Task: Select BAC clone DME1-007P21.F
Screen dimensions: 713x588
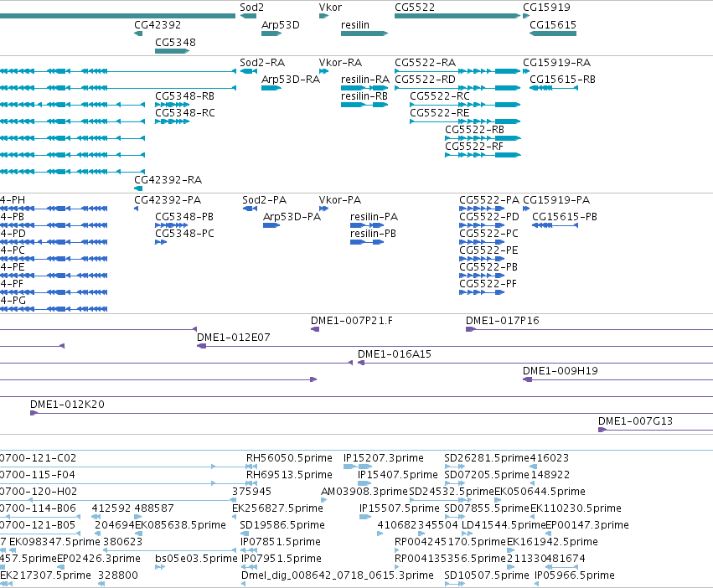Action: 352,321
